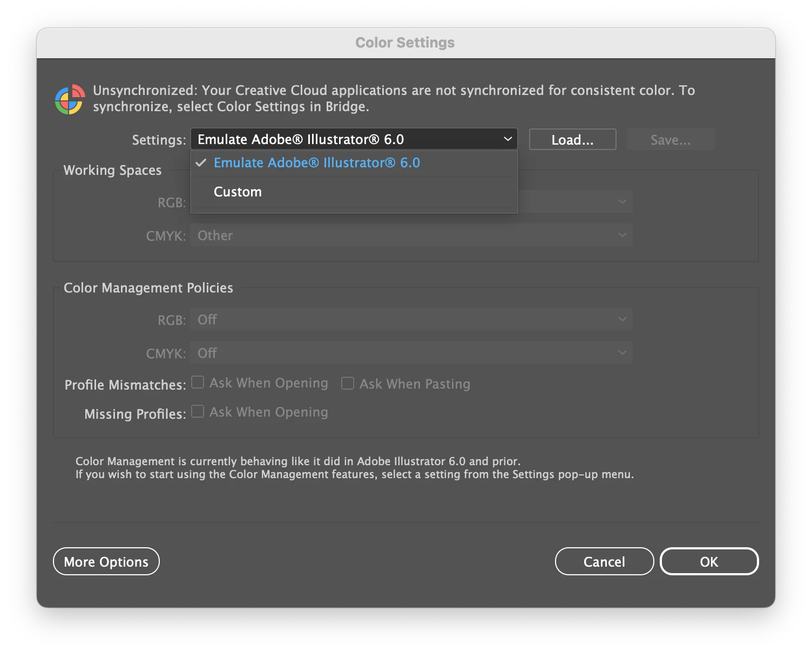Click the Profile Mismatches label
812x653 pixels.
point(125,385)
